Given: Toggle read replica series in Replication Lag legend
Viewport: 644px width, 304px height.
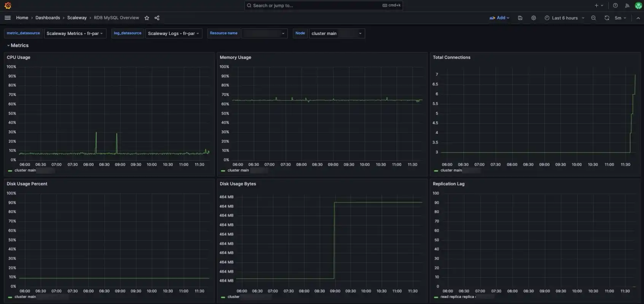Looking at the screenshot, I should point(458,297).
